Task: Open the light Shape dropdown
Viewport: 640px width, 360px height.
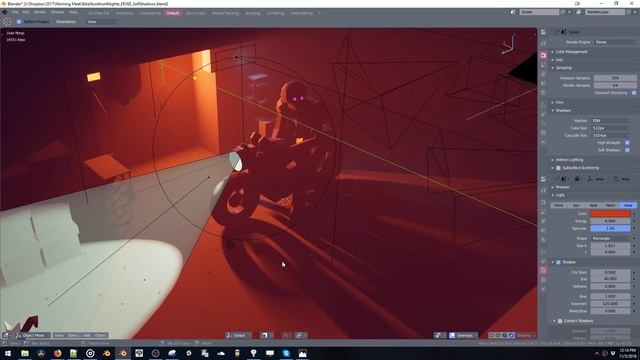Action: point(611,238)
